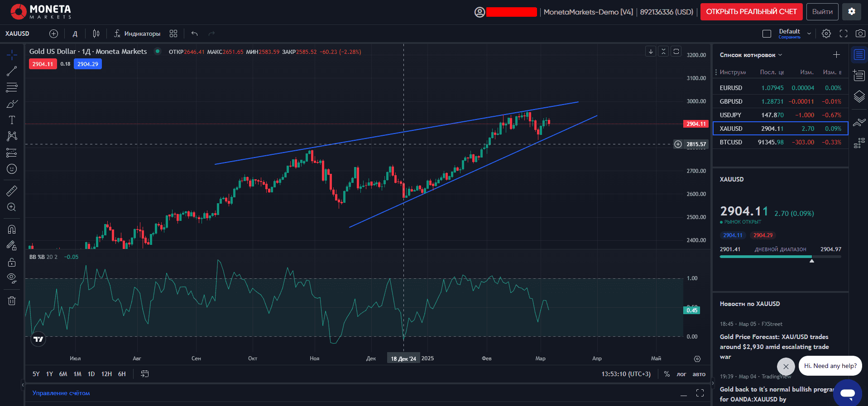
Task: Select the 1M date range
Action: click(x=77, y=374)
